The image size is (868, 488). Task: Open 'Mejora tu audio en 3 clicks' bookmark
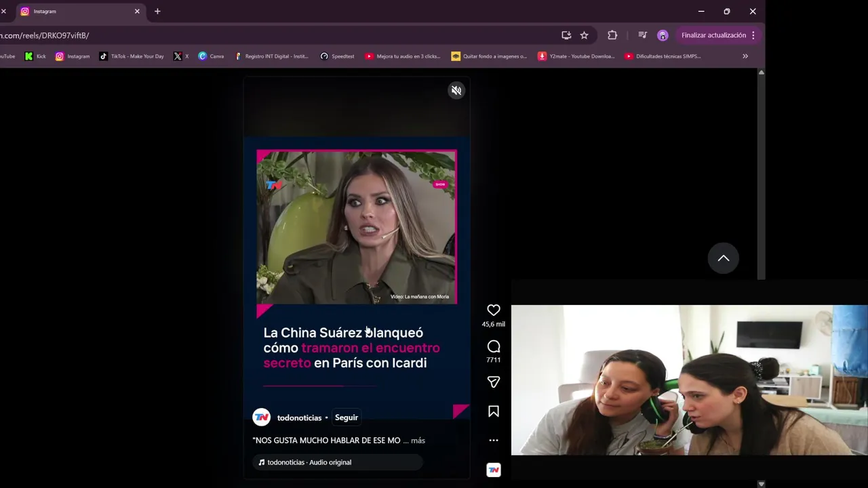point(403,56)
